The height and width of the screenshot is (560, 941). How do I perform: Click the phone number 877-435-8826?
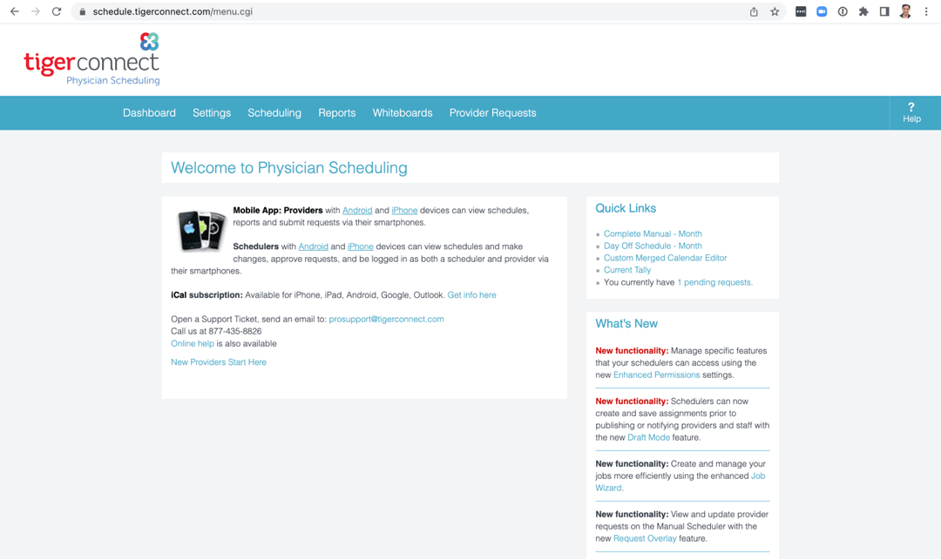[x=235, y=331]
